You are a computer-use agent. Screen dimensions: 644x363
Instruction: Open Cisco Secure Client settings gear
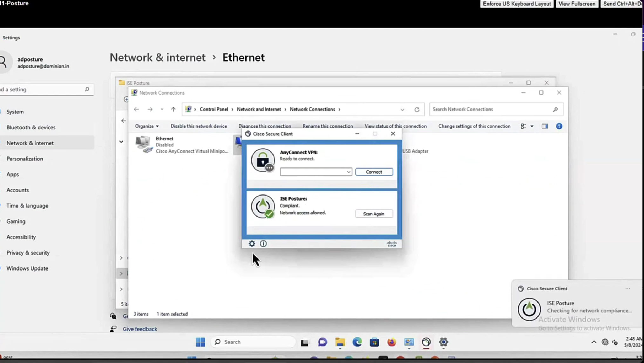[x=252, y=244]
